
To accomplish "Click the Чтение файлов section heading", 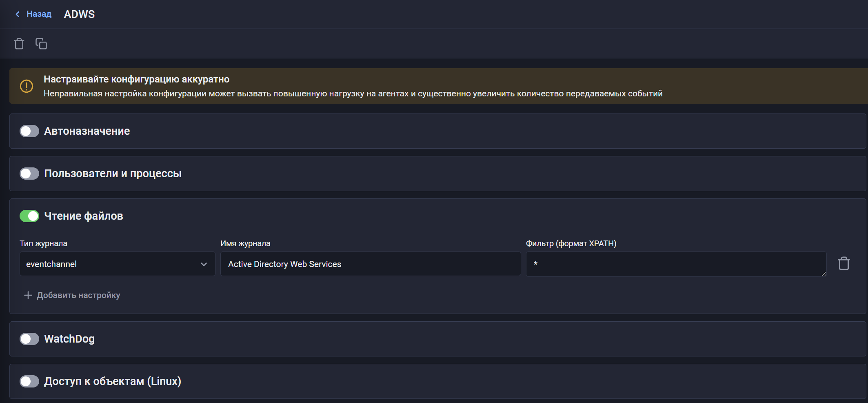I will [x=84, y=216].
